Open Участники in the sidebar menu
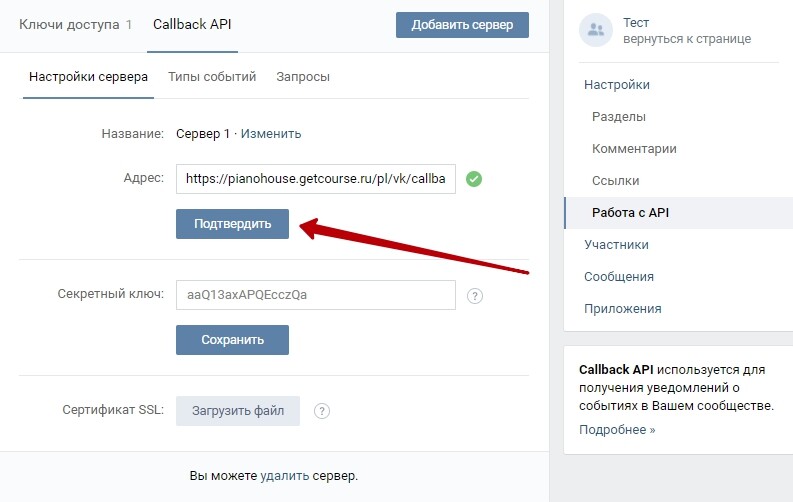Screen dimensions: 793x502 click(616, 245)
